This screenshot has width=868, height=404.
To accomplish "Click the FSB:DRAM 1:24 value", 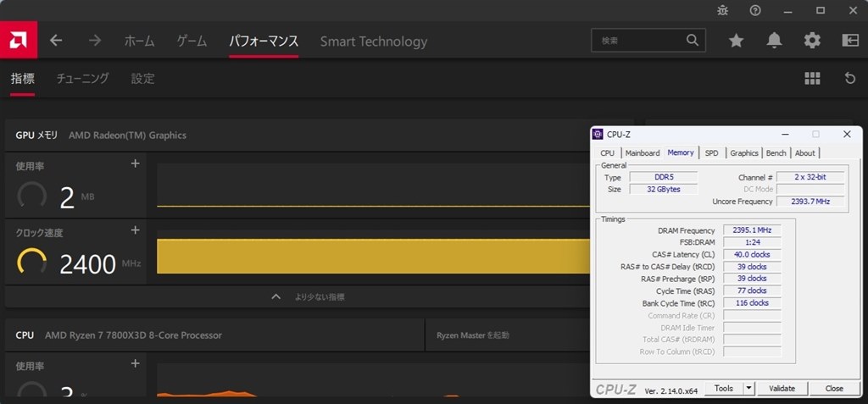I will pyautogui.click(x=752, y=242).
